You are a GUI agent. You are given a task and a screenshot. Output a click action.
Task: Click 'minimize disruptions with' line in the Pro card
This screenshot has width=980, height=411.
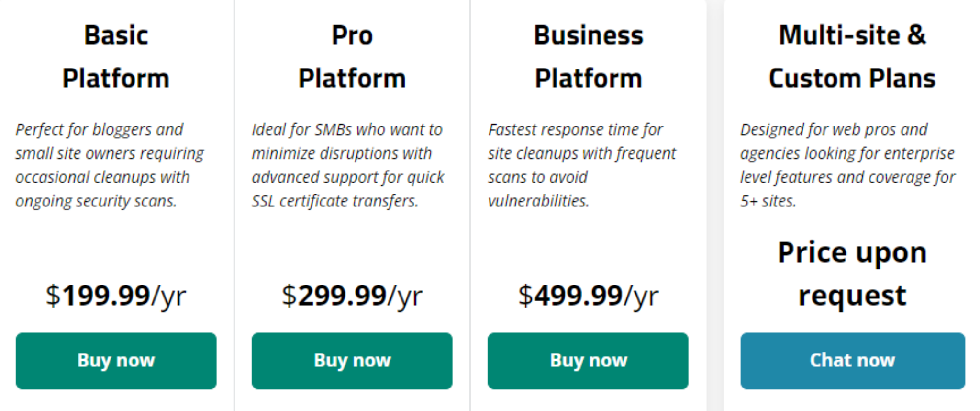pos(342,153)
